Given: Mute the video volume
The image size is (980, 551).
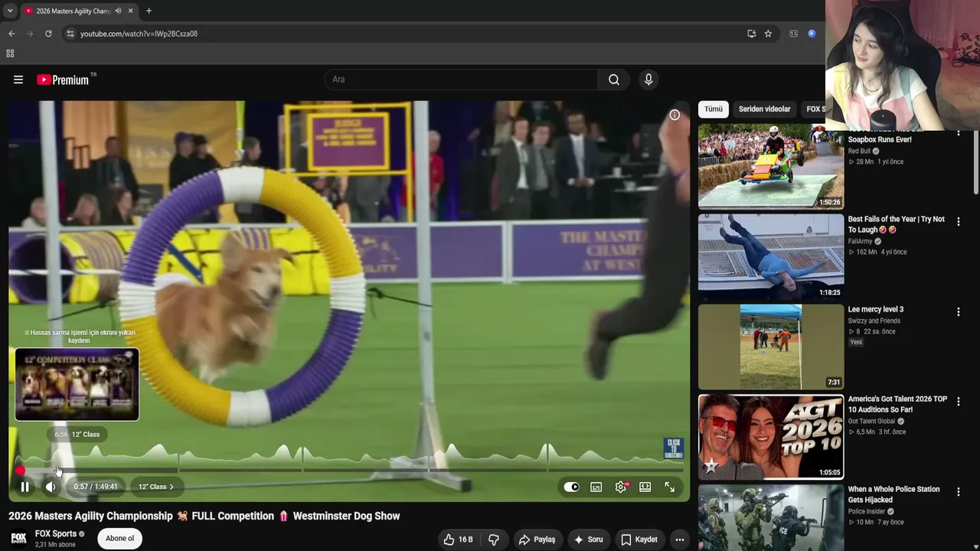Looking at the screenshot, I should [x=51, y=487].
